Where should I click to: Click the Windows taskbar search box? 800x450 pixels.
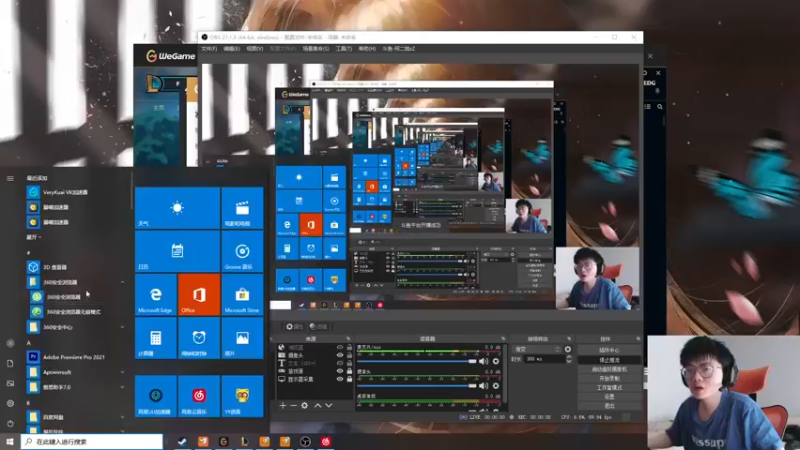[92, 442]
